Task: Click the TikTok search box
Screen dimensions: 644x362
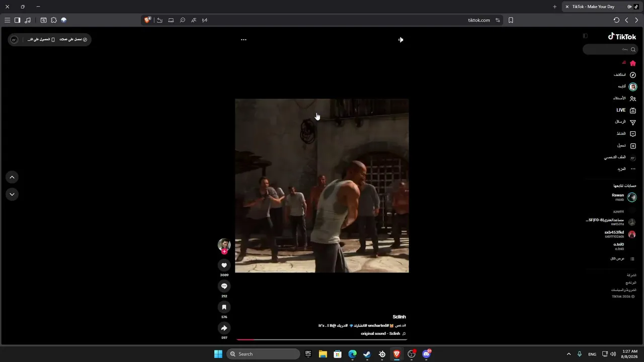Action: (x=610, y=49)
